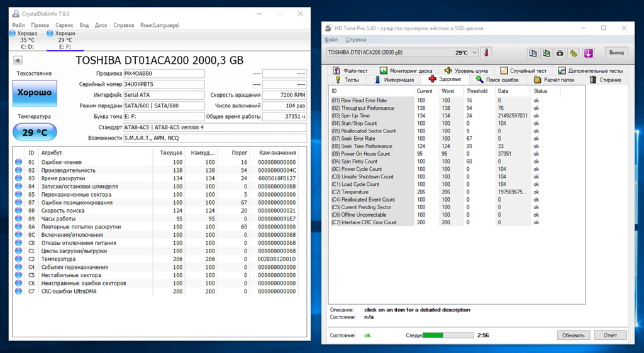This screenshot has height=353, width=644.
Task: Switch to the Расчёт папок tab
Action: 554,80
